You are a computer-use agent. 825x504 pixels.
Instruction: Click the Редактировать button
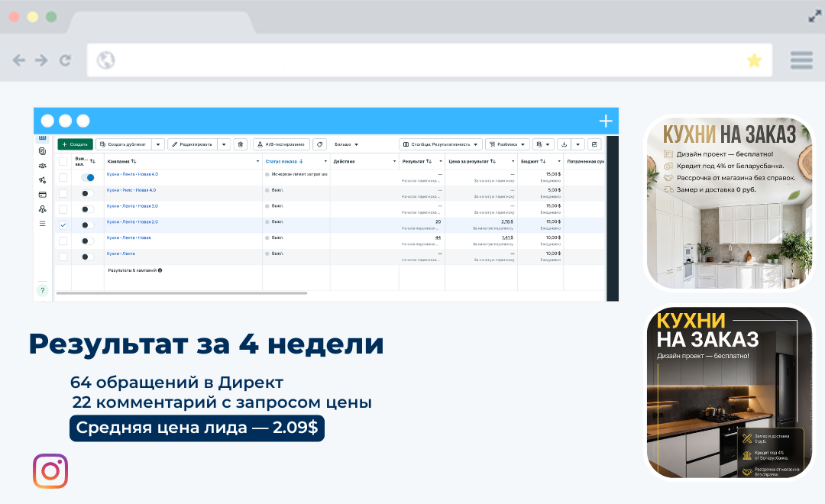(x=192, y=144)
